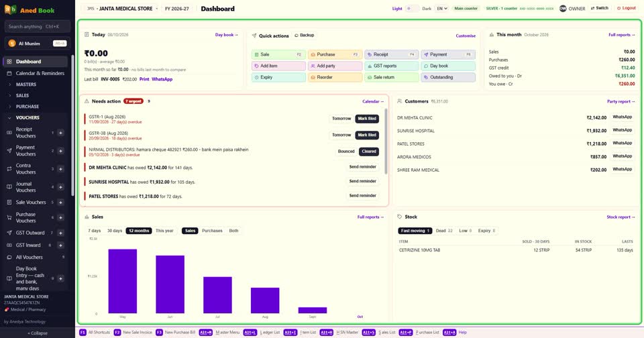The image size is (644, 338).
Task: Click the Today day-book icon
Action: 87,34
